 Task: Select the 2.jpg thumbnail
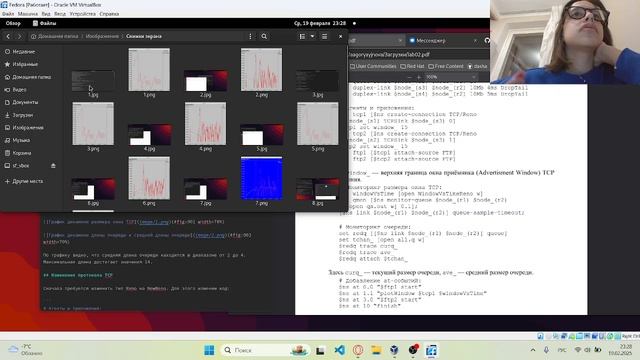point(205,81)
